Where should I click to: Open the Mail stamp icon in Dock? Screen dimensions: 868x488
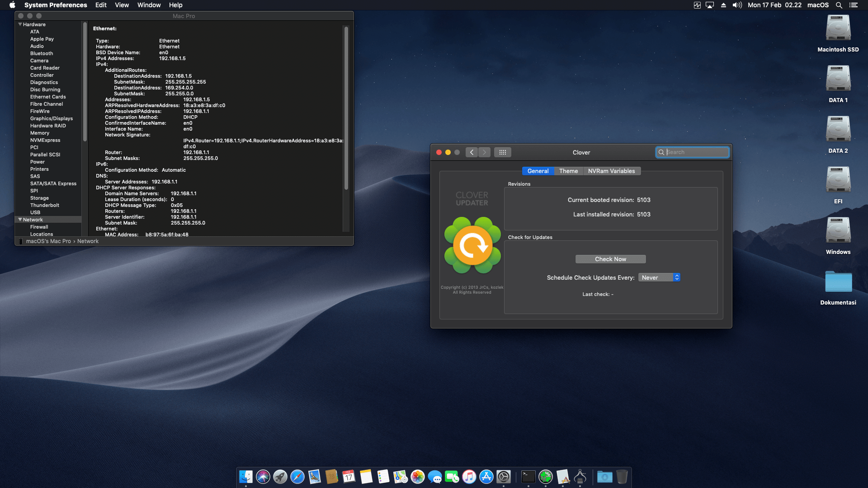point(314,477)
